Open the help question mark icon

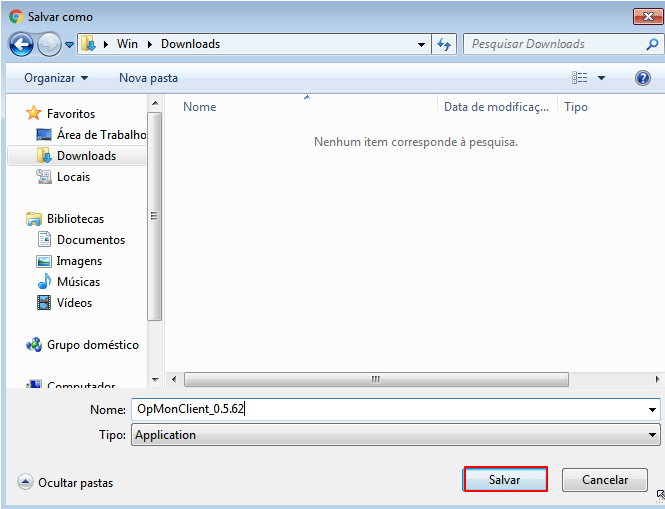click(643, 78)
